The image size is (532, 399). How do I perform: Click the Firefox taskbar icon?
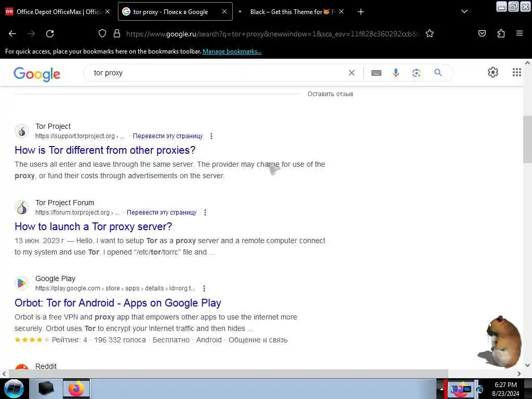[x=76, y=389]
